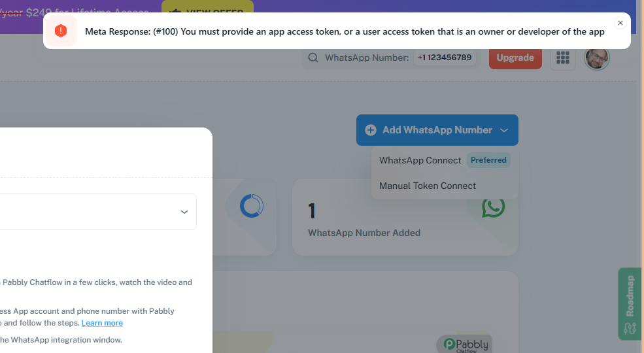The width and height of the screenshot is (644, 353).
Task: Open the Learn more link
Action: [102, 323]
